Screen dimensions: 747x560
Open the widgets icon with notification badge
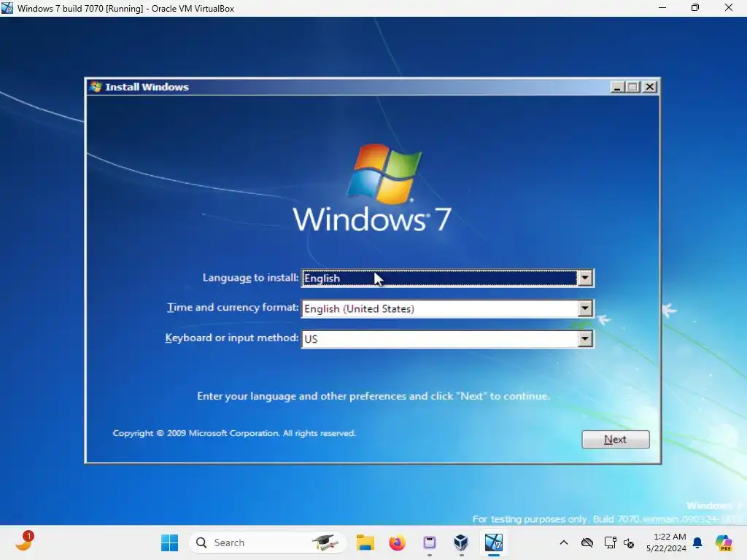[x=25, y=541]
